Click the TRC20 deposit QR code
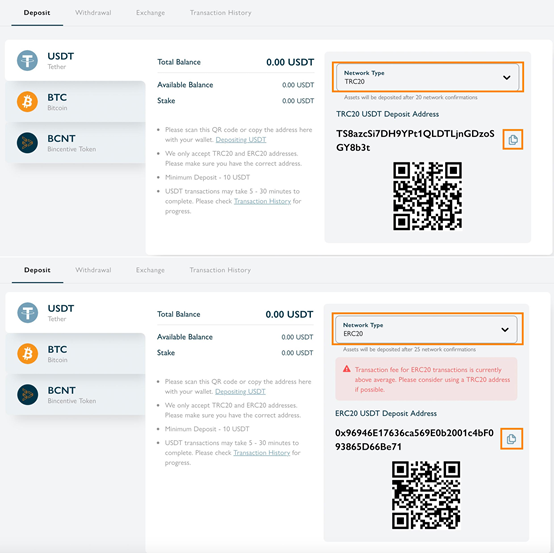Image resolution: width=554 pixels, height=553 pixels. point(428,196)
